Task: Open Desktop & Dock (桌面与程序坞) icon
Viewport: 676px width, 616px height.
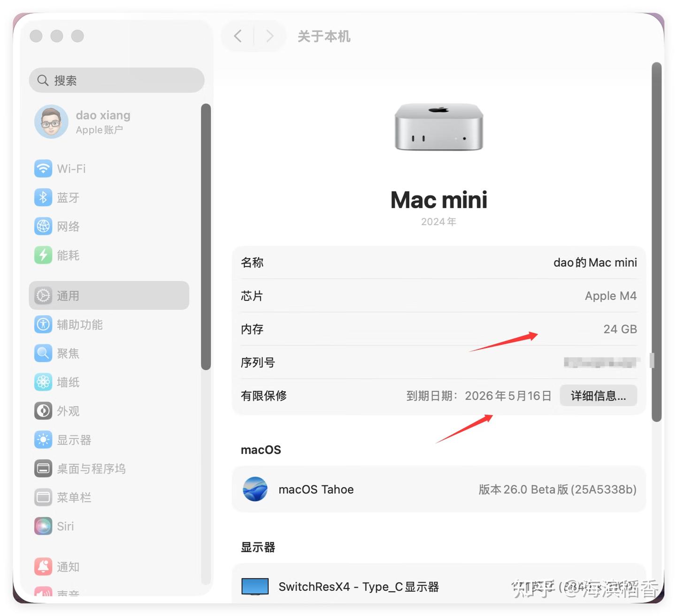Action: tap(43, 469)
